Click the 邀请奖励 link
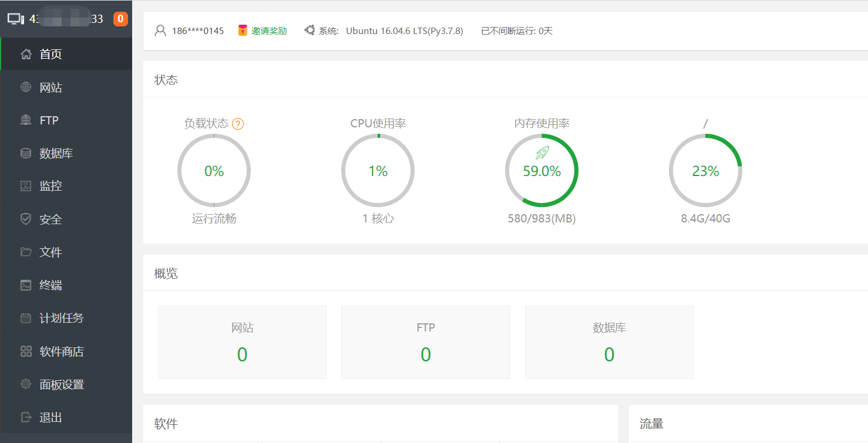Screen dimensions: 868x443 269,31
